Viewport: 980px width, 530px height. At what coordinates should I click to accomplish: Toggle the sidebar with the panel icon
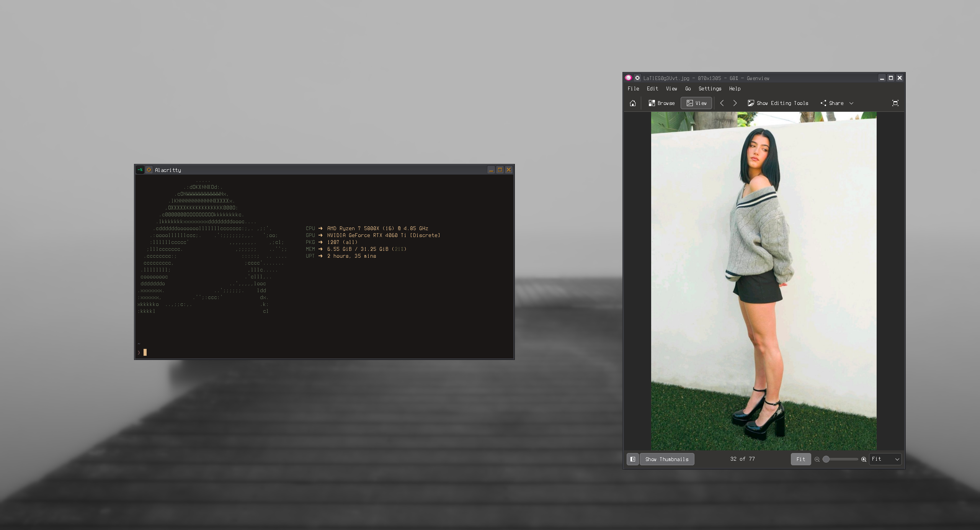[632, 459]
